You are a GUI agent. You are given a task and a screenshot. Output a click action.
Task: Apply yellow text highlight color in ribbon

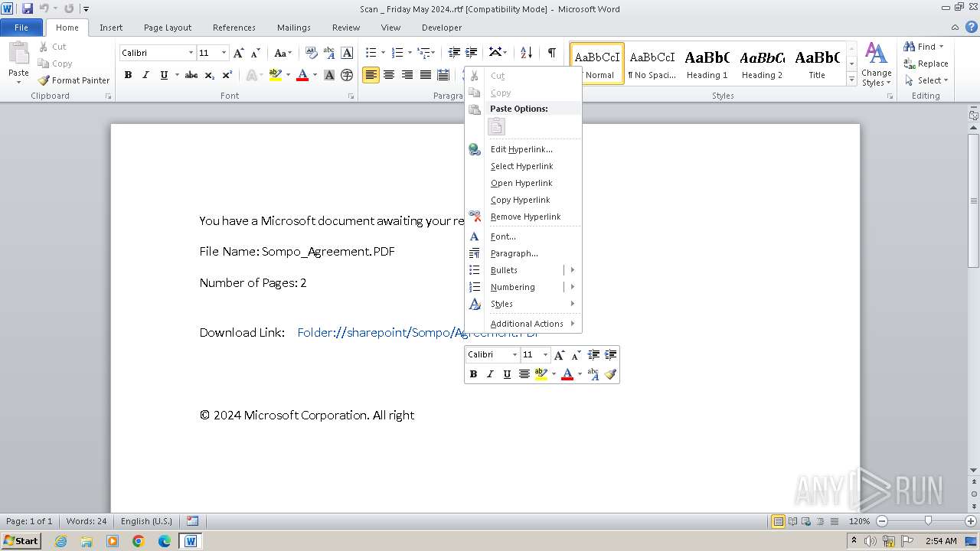tap(276, 75)
